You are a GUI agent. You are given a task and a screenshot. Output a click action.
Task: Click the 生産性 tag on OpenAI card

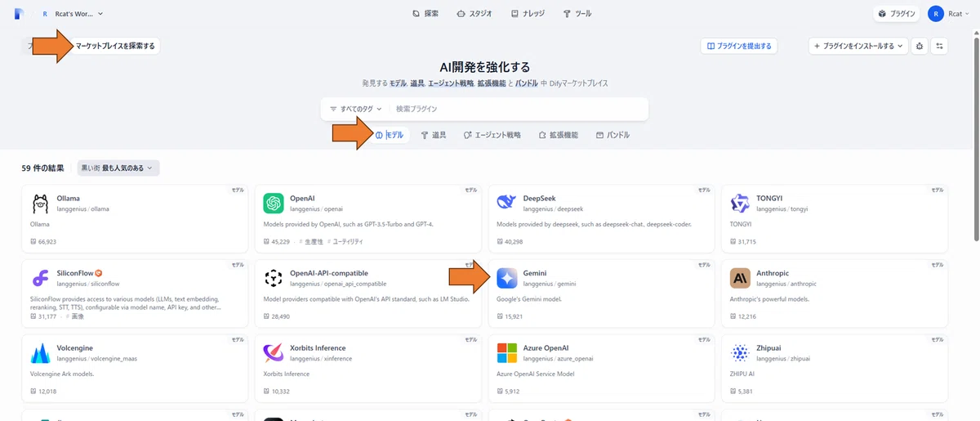[314, 242]
